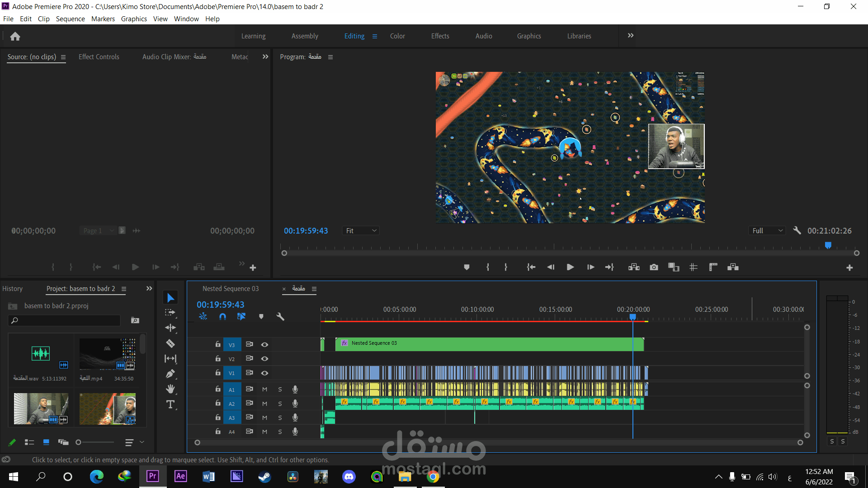Open the Markers menu
The height and width of the screenshot is (488, 868).
(103, 19)
